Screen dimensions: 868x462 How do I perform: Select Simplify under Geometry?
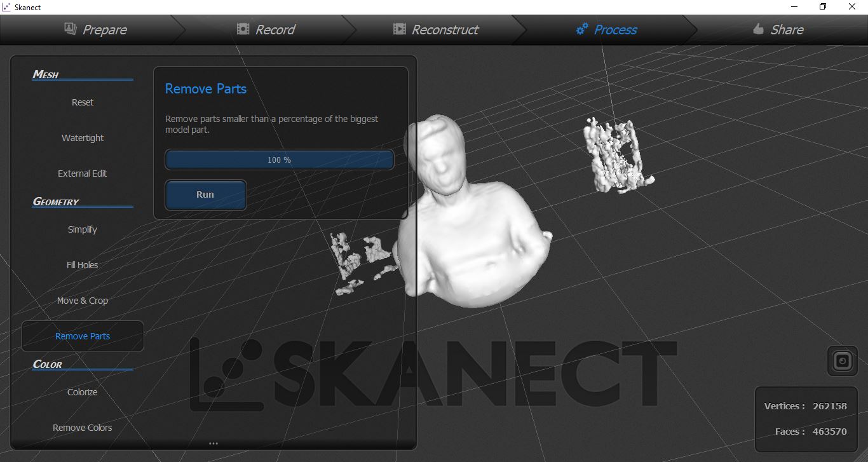tap(83, 229)
